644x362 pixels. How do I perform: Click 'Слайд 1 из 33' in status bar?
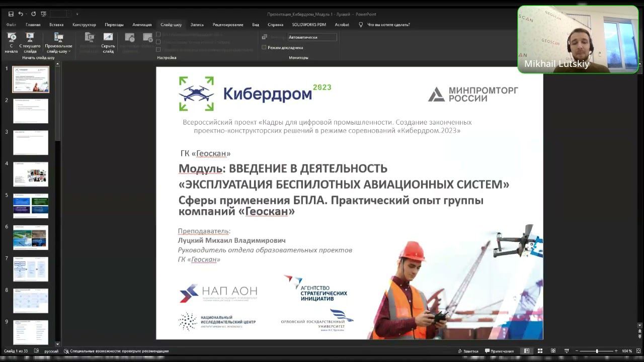[16, 351]
